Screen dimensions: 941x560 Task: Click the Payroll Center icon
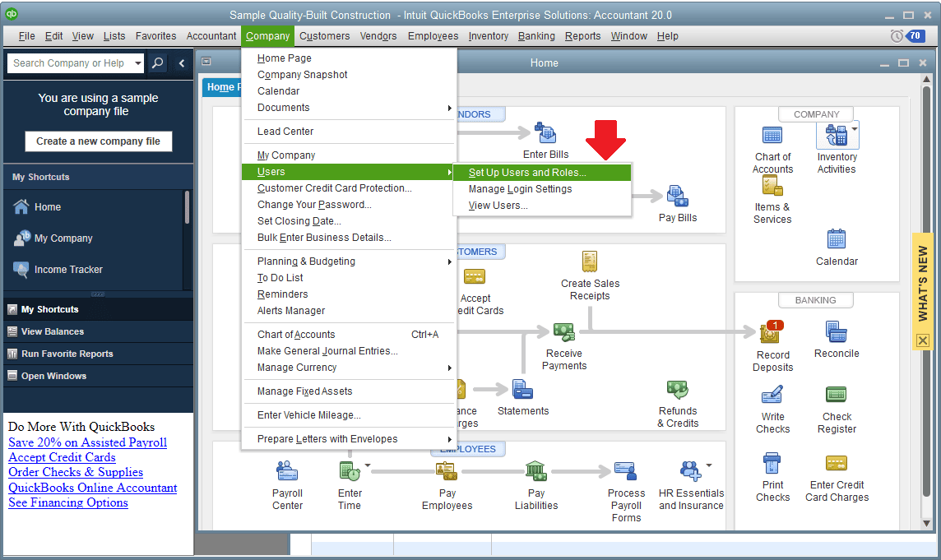click(287, 470)
